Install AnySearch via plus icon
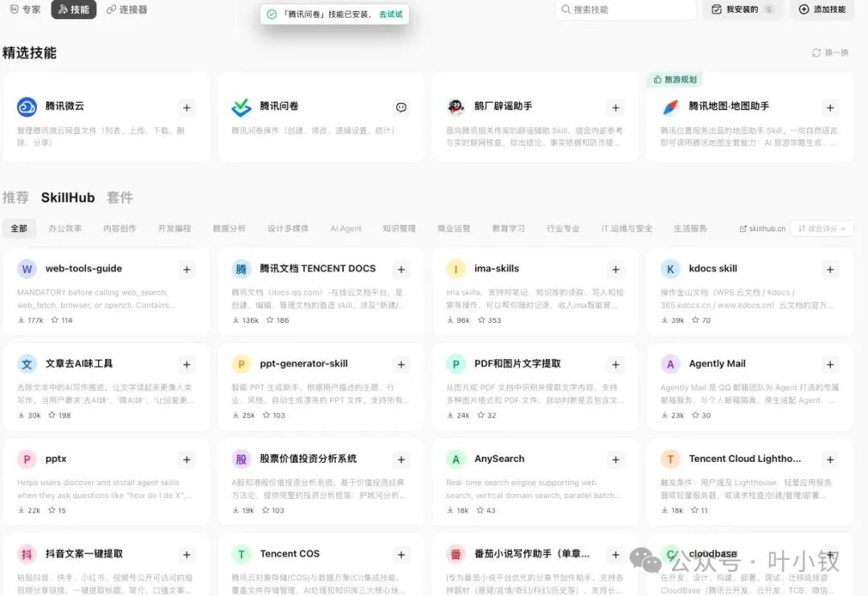Image resolution: width=868 pixels, height=596 pixels. coord(616,460)
